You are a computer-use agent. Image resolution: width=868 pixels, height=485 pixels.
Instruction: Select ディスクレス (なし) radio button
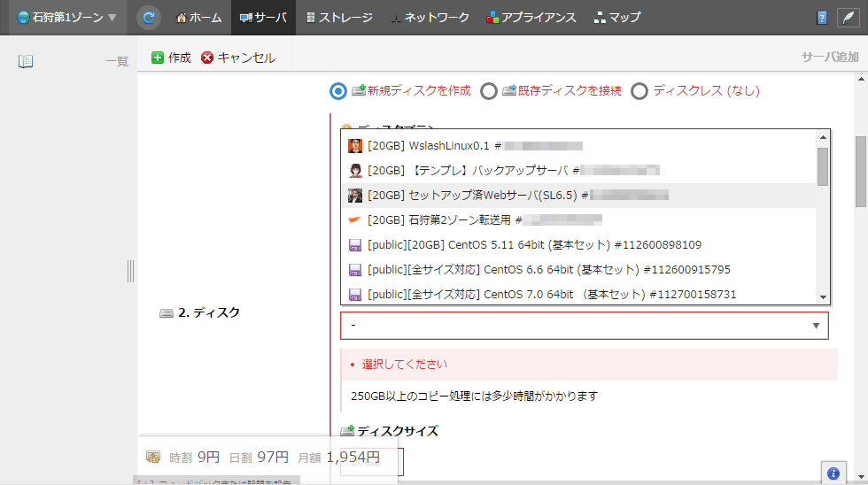click(639, 90)
